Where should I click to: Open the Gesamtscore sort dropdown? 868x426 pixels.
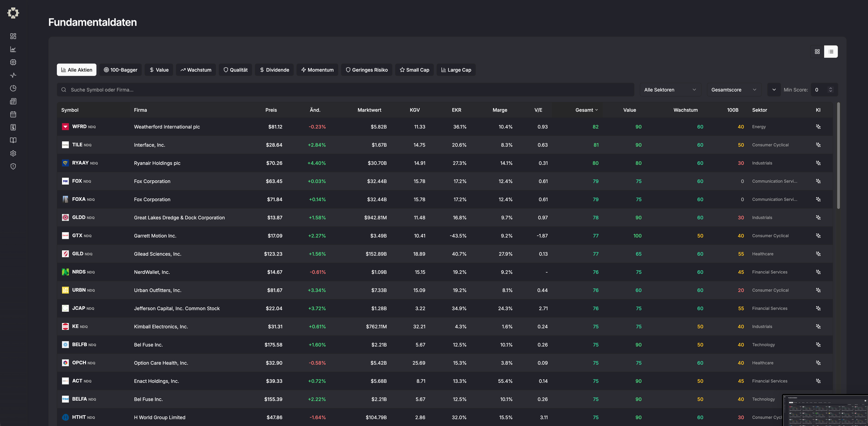[x=733, y=90]
